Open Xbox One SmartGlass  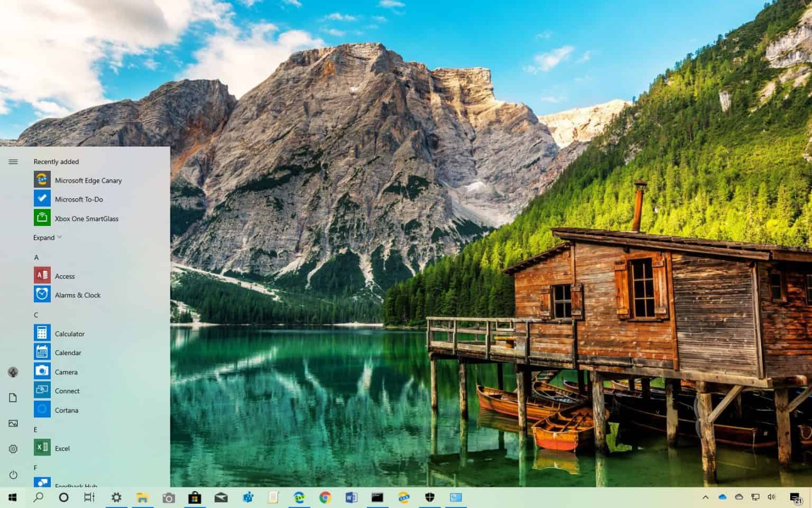86,218
